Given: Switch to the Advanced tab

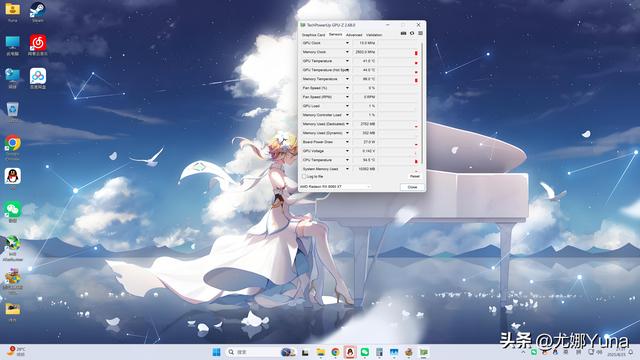Looking at the screenshot, I should point(354,35).
